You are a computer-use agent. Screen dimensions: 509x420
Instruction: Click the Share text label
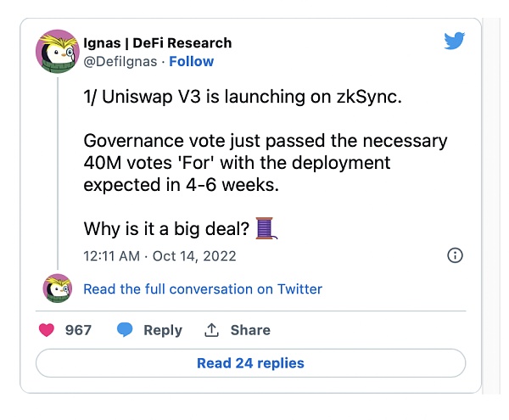click(250, 330)
